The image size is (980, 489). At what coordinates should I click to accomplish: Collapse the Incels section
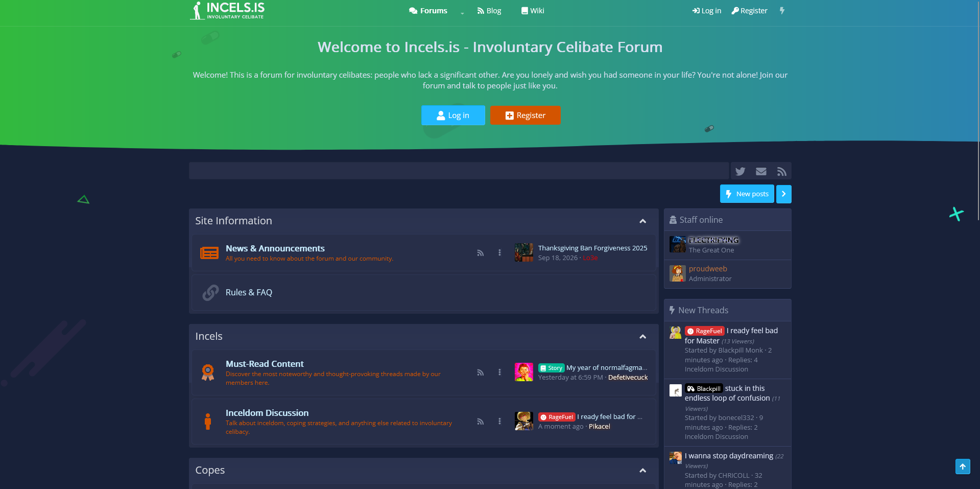tap(642, 337)
